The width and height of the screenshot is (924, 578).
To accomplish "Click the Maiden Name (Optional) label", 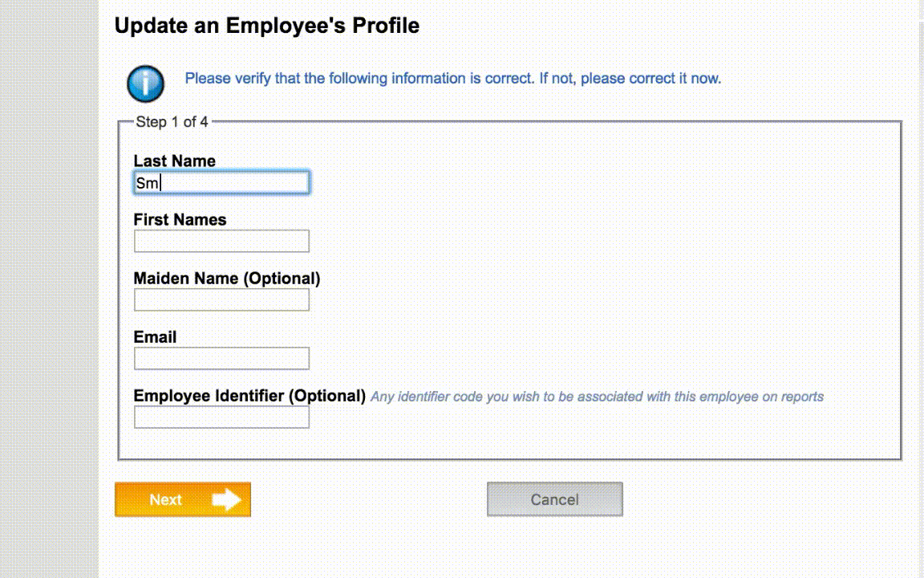I will point(227,278).
